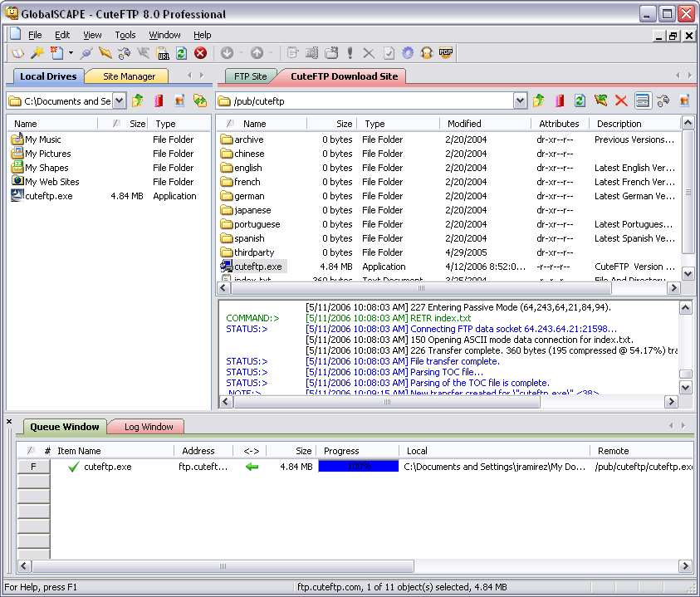Expand the /pub/cuteftp remote path dropdown
This screenshot has width=700, height=597.
[520, 101]
